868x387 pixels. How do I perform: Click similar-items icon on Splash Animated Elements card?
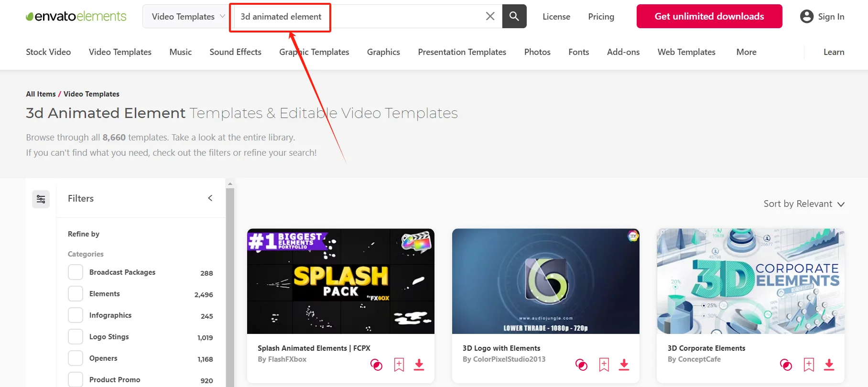[x=376, y=365]
